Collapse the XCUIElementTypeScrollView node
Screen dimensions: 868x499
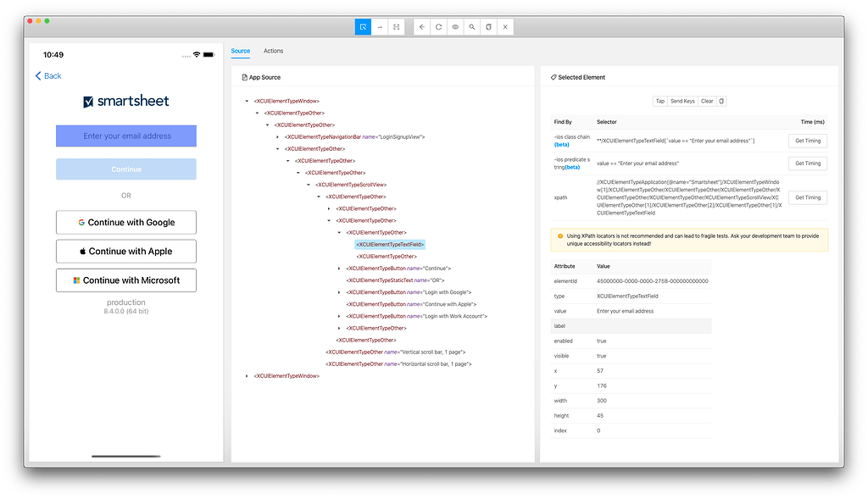(x=307, y=184)
